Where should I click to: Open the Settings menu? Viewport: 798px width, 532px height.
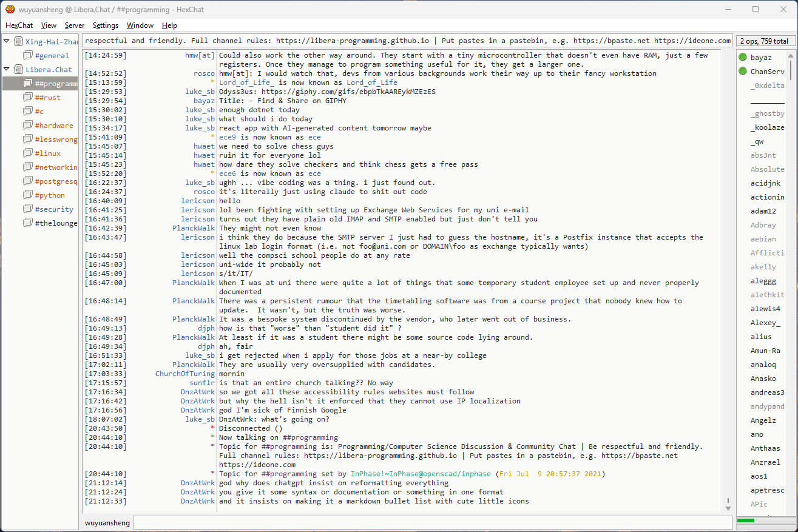coord(106,25)
